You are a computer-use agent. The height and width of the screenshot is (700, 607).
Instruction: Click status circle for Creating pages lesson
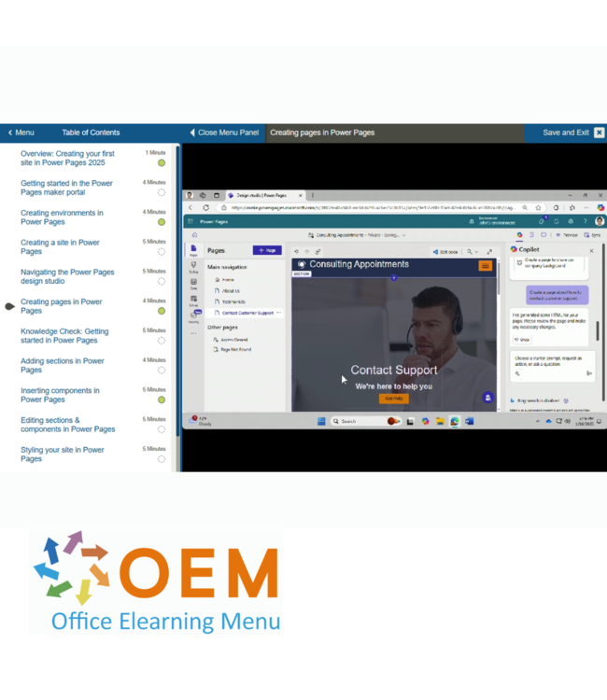pos(162,311)
